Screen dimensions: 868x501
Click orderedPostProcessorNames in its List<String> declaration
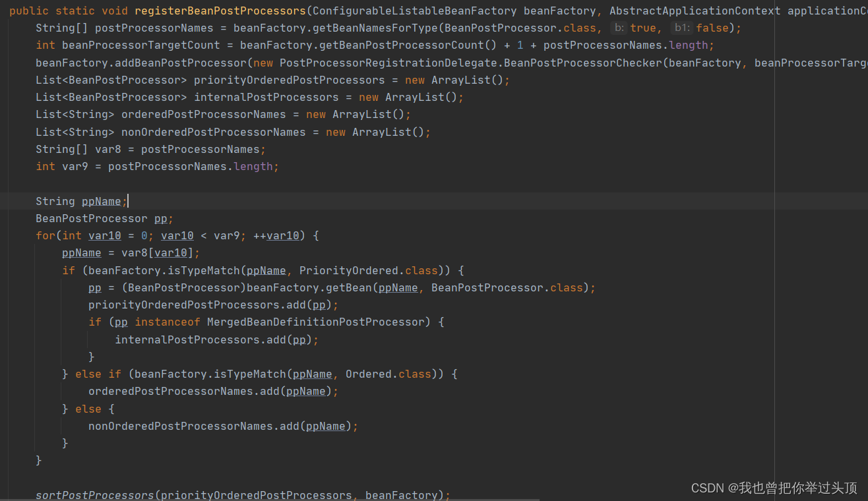[204, 114]
